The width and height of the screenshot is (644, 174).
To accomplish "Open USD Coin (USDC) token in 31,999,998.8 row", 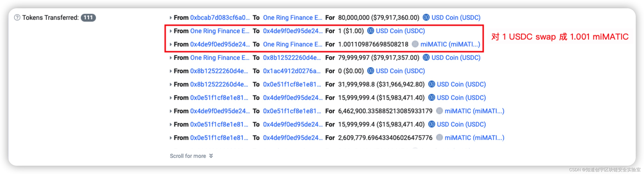I will (461, 84).
